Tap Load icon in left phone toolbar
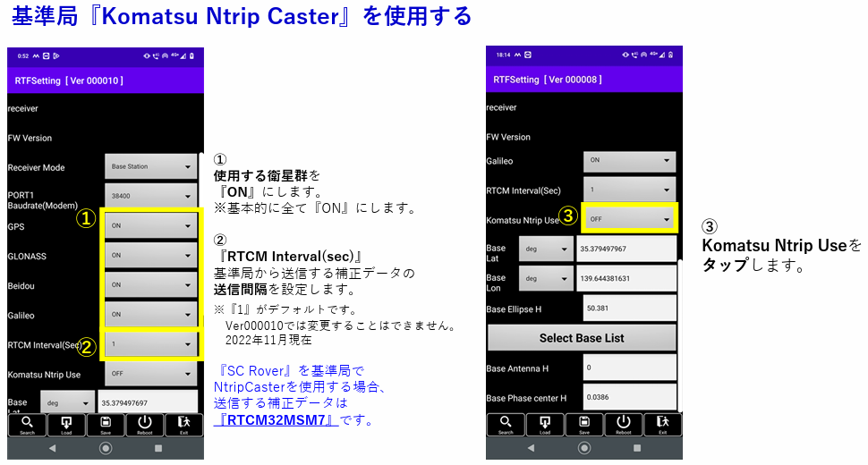The height and width of the screenshot is (465, 868). 66,425
